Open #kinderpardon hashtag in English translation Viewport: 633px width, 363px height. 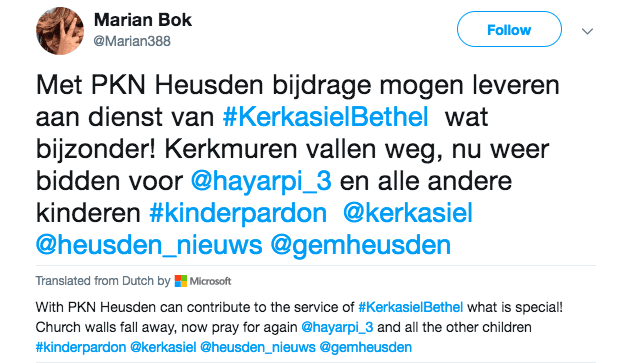point(81,347)
